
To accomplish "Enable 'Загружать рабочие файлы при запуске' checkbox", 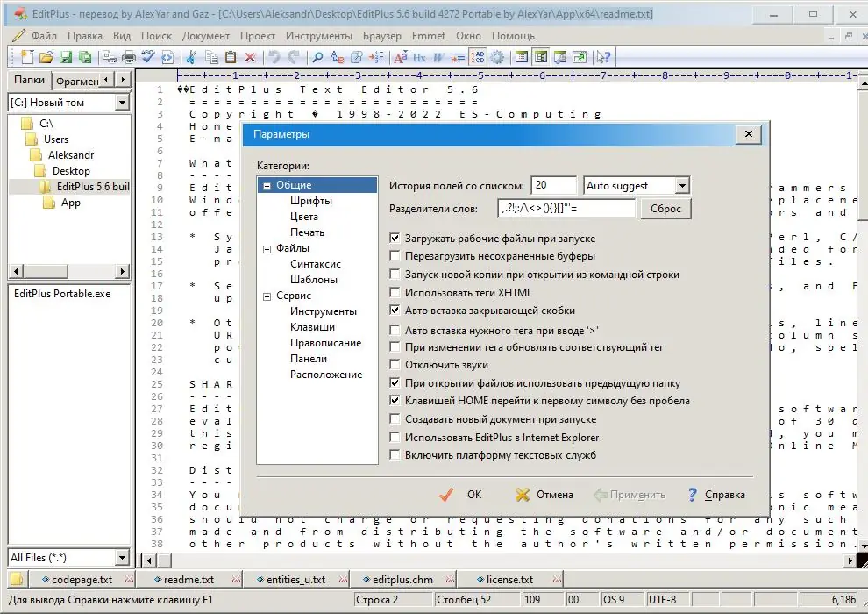I will (x=395, y=239).
